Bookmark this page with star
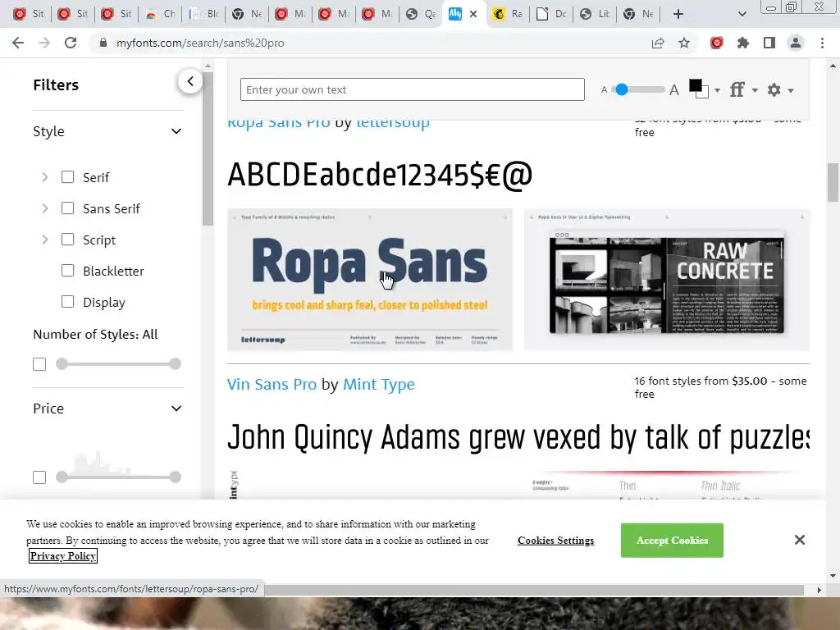 click(x=684, y=43)
